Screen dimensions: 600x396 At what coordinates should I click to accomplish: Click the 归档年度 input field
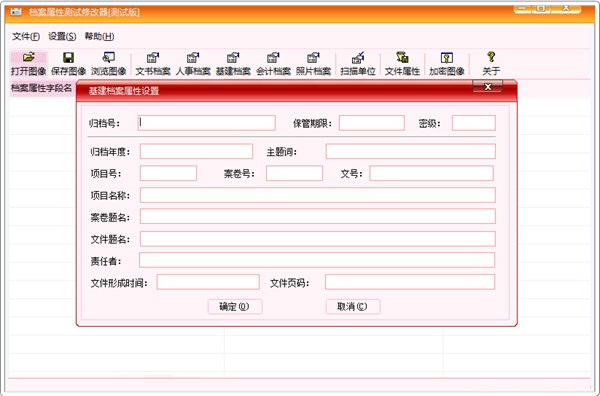pos(196,152)
